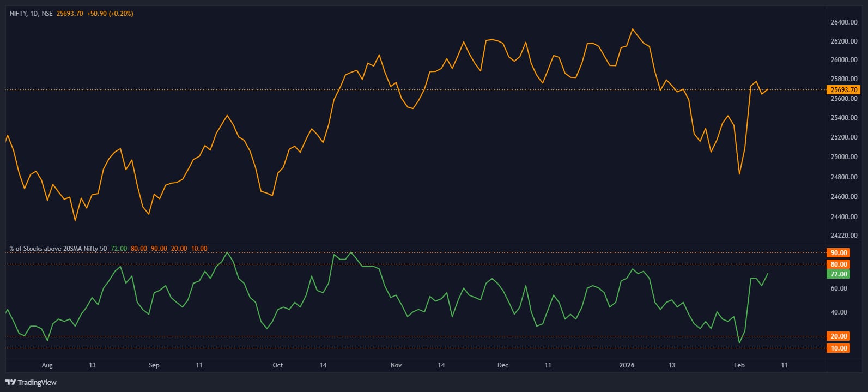Screen dimensions: 868x392
Task: Click the Nov label on the time axis
Action: (x=396, y=365)
